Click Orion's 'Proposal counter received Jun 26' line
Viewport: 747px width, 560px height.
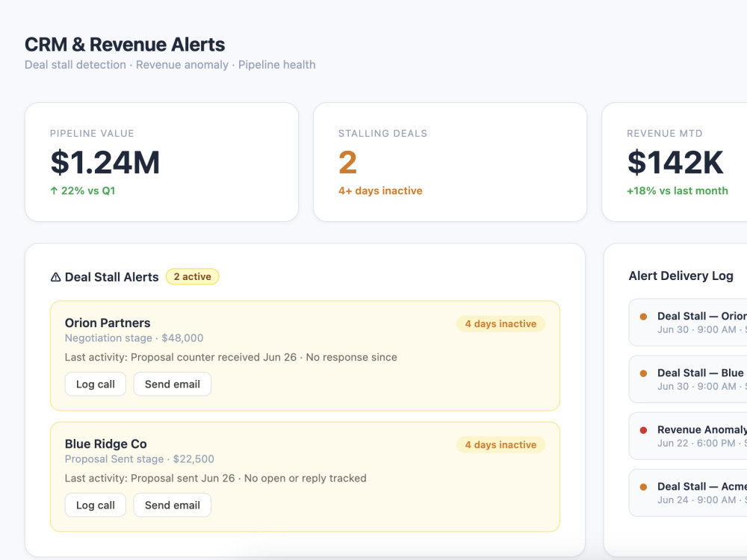coord(231,357)
